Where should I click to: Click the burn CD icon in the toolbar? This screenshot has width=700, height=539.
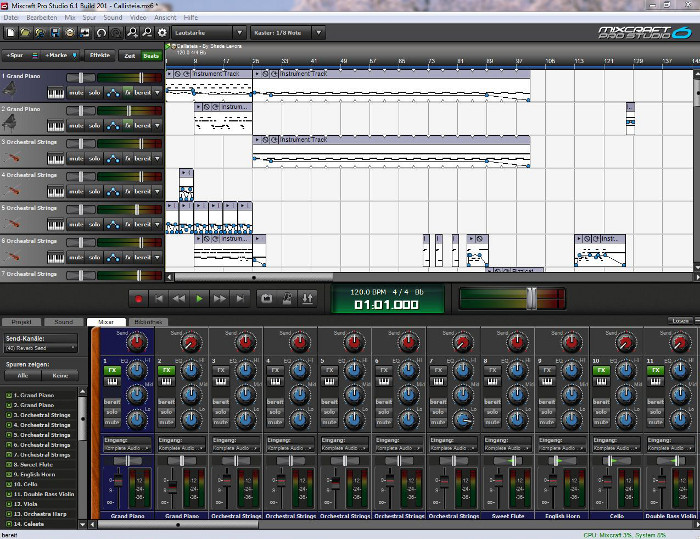pos(70,33)
